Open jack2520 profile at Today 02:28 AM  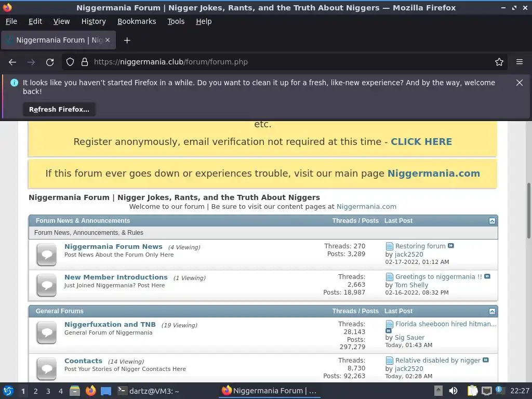(x=409, y=369)
